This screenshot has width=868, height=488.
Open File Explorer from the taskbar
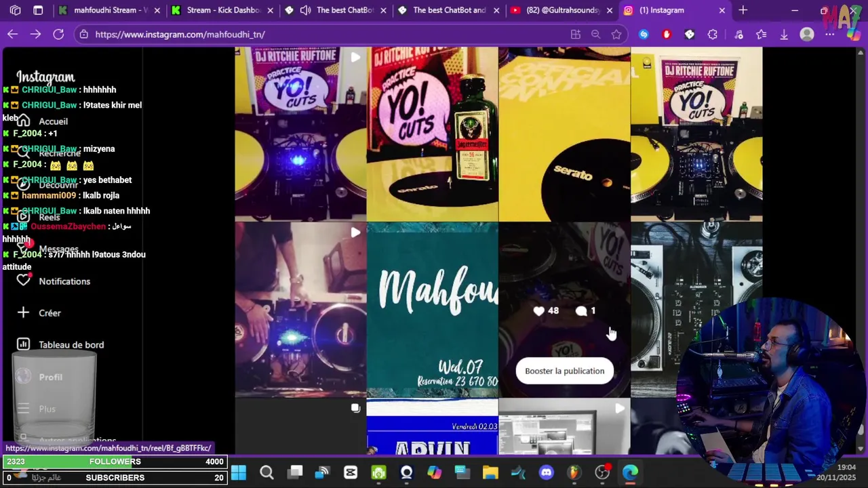(490, 472)
